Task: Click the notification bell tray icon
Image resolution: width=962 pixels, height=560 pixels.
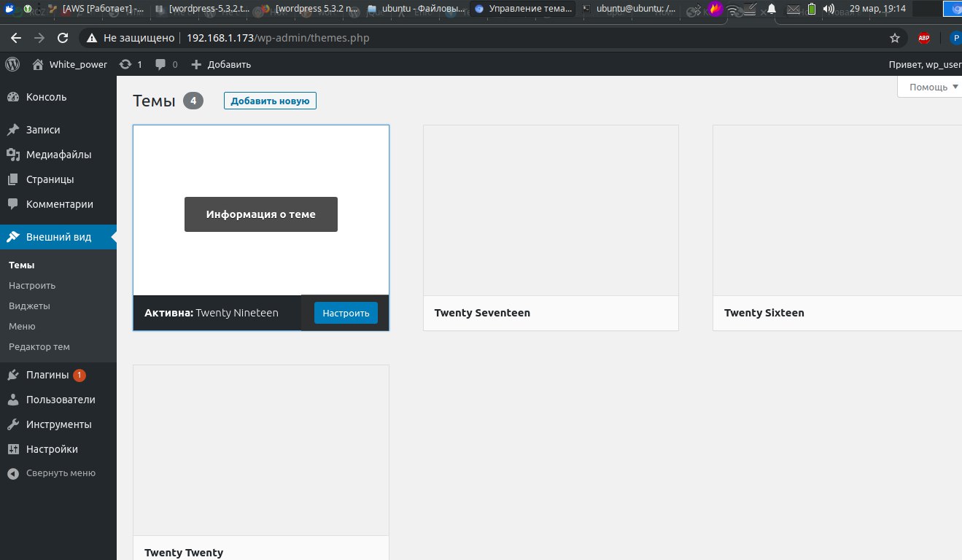Action: [x=771, y=9]
